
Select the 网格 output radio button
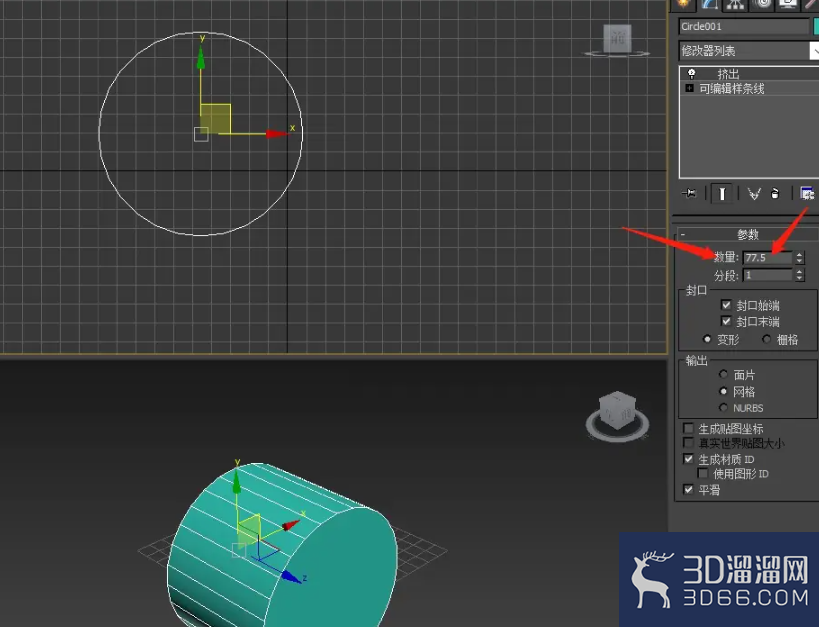(723, 391)
